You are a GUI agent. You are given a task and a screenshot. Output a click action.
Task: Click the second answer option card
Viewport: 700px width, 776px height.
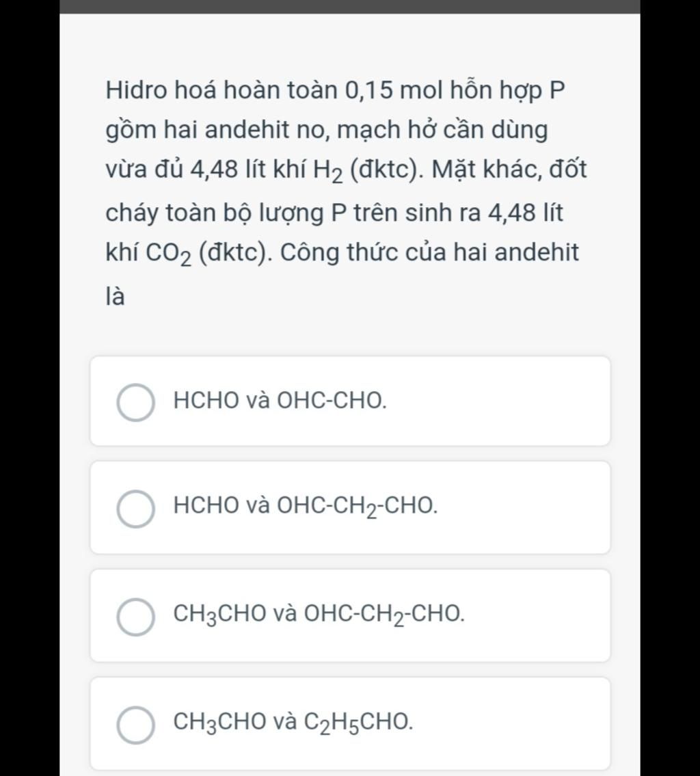(350, 508)
